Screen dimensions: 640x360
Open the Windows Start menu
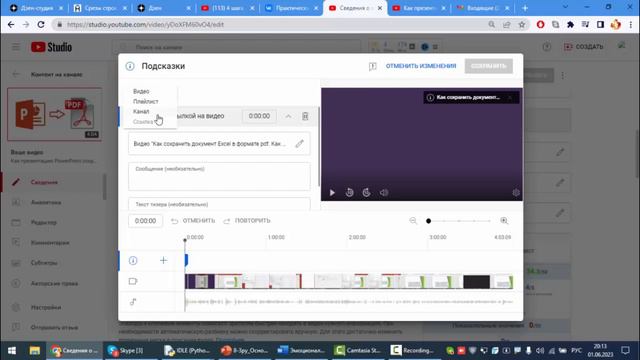pyautogui.click(x=12, y=351)
